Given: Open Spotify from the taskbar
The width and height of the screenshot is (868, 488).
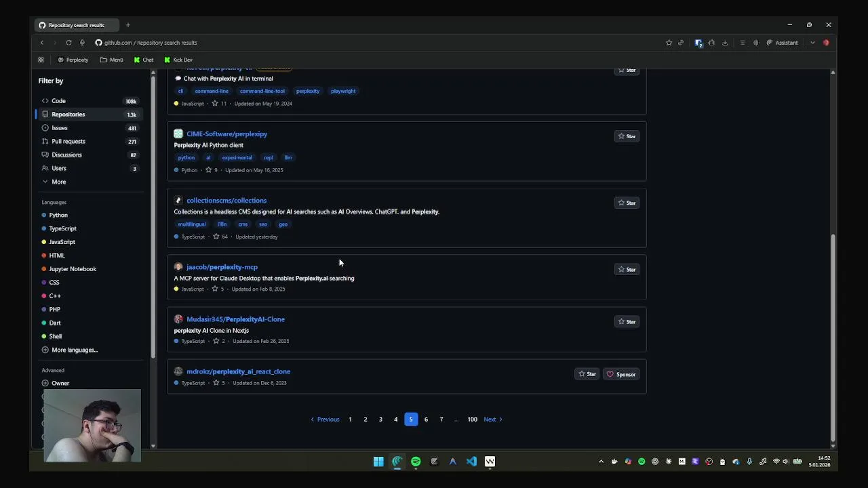Looking at the screenshot, I should pos(416,462).
